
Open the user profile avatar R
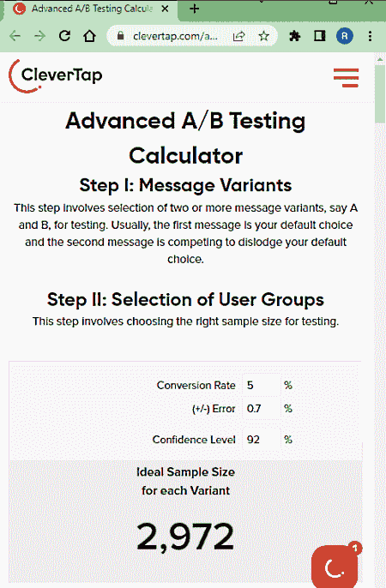[x=344, y=36]
